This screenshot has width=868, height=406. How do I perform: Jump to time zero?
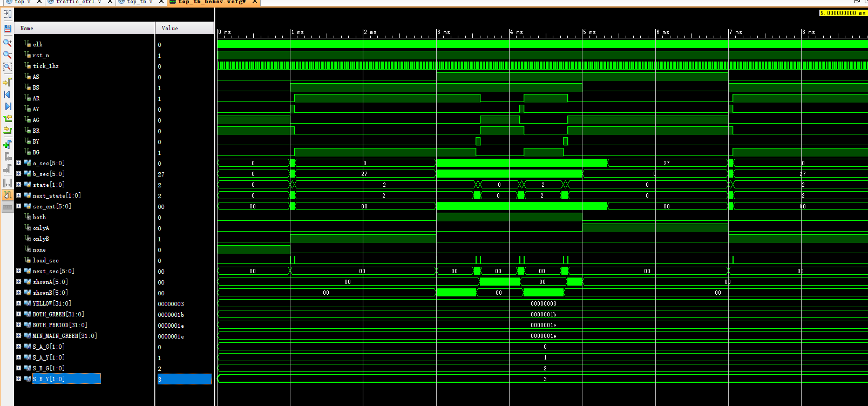pyautogui.click(x=8, y=94)
